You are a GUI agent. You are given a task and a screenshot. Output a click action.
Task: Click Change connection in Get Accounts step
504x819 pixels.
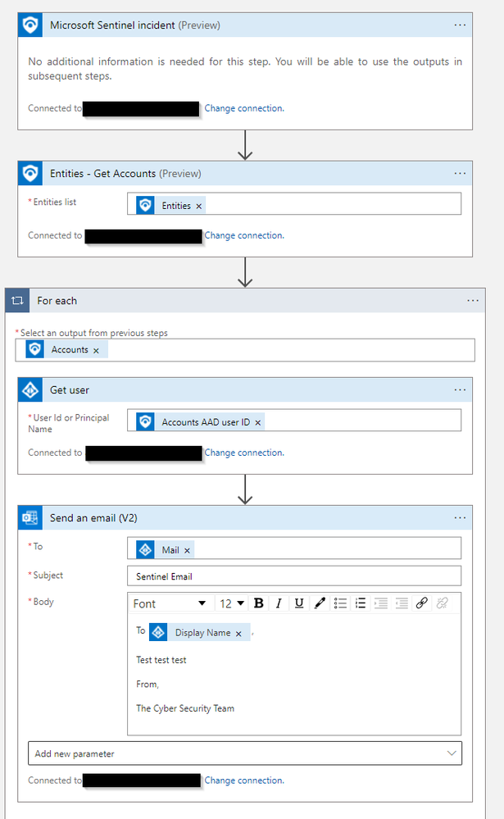coord(244,235)
